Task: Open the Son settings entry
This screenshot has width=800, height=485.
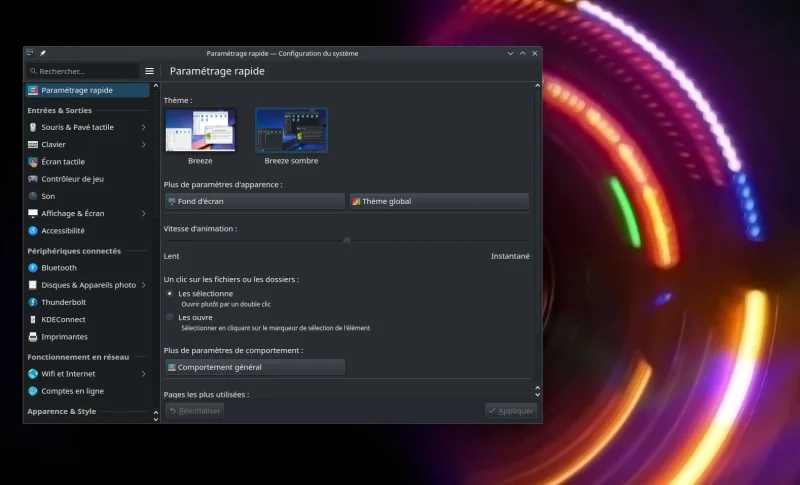Action: [x=87, y=196]
